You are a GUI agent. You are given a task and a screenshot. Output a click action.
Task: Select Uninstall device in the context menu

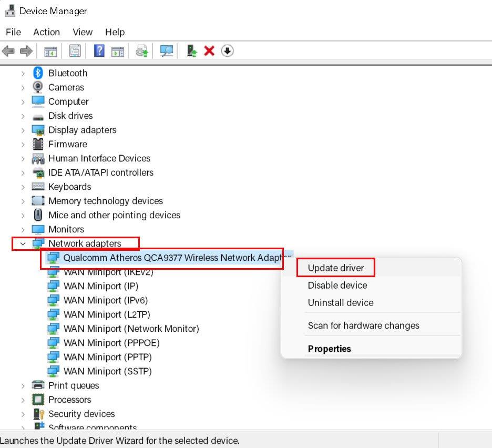point(341,302)
